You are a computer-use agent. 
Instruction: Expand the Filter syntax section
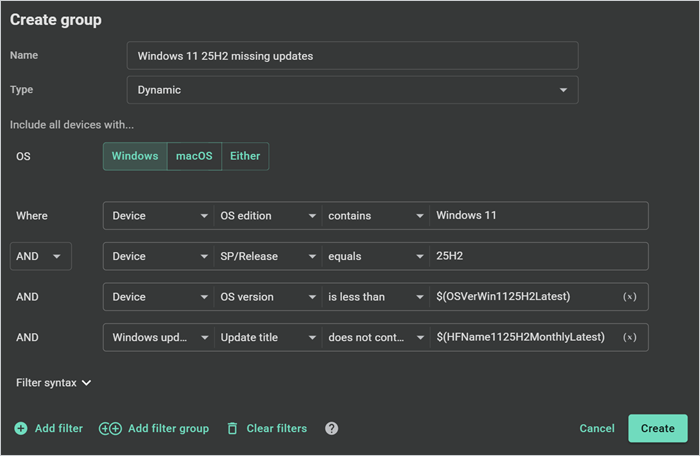point(54,383)
